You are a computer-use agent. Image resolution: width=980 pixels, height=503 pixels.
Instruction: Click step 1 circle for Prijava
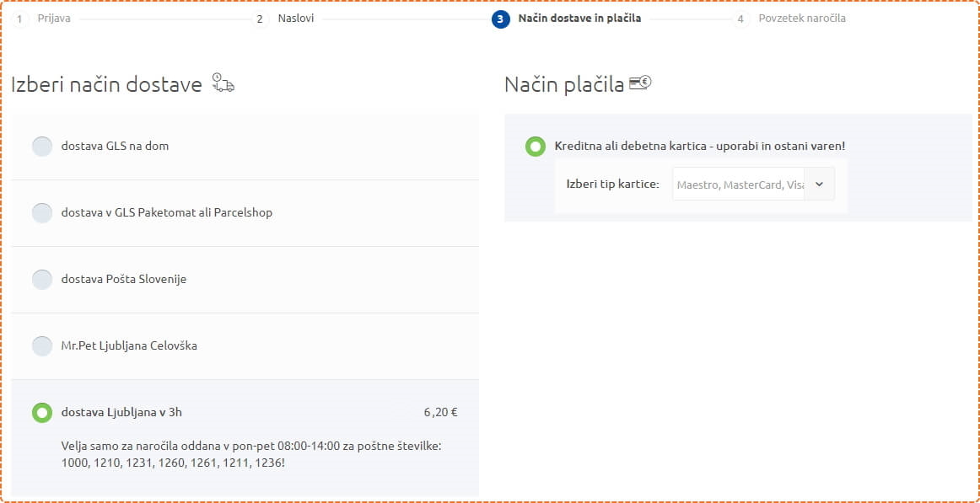pos(20,19)
